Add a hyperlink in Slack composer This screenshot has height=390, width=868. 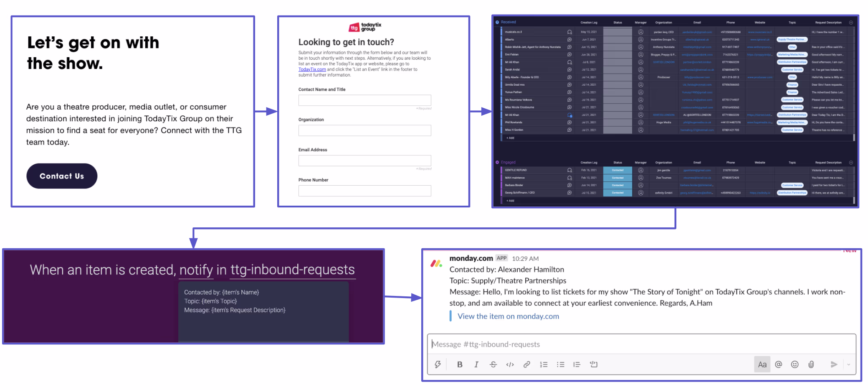(x=527, y=365)
